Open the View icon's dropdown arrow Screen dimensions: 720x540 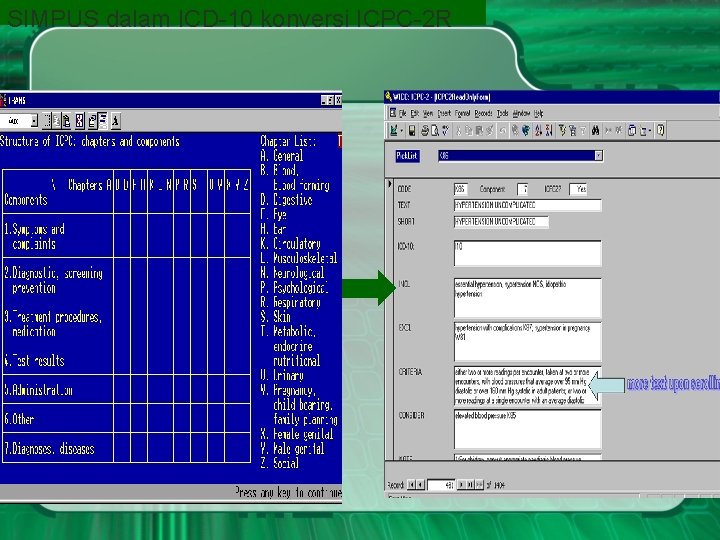pos(402,130)
